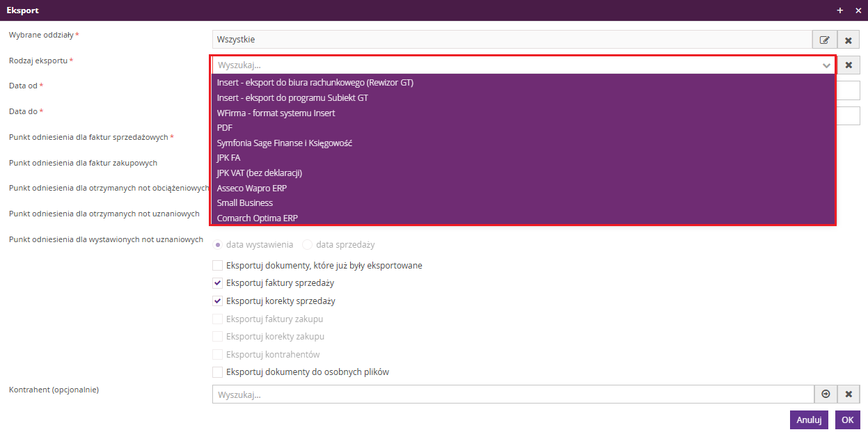Choose JPK VAT (bez deklaracji) option
This screenshot has width=868, height=439.
(x=523, y=173)
